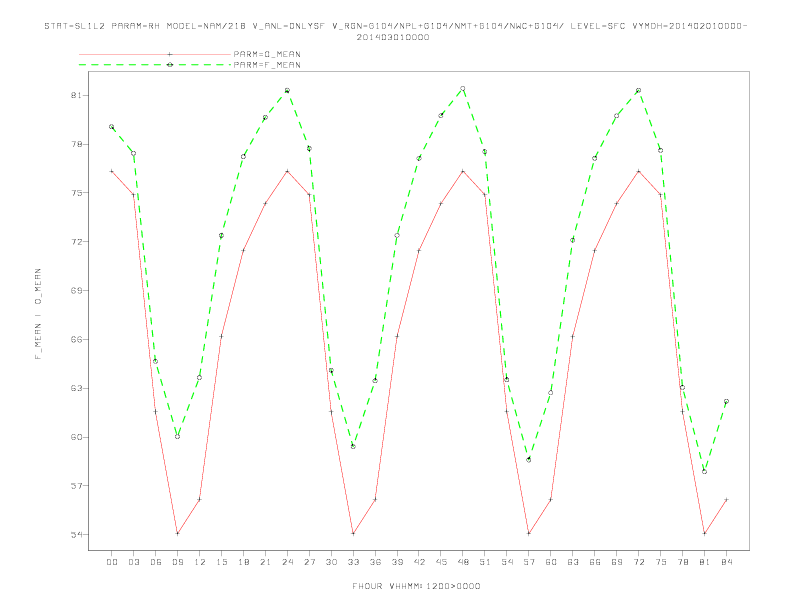Viewport: 792px width, 612px height.
Task: Click the O_MEAN plus marker at hour 09 minimum
Action: 177,533
